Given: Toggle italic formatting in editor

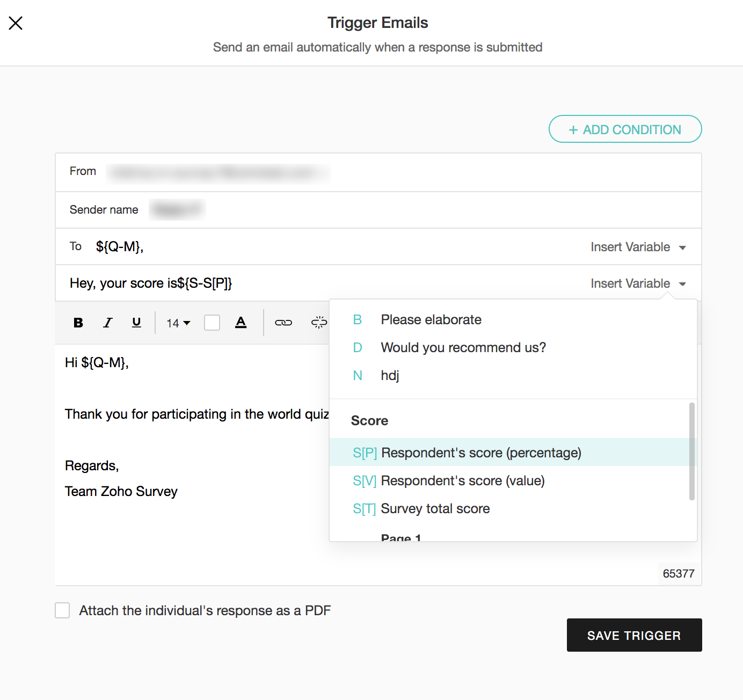Looking at the screenshot, I should pos(107,323).
